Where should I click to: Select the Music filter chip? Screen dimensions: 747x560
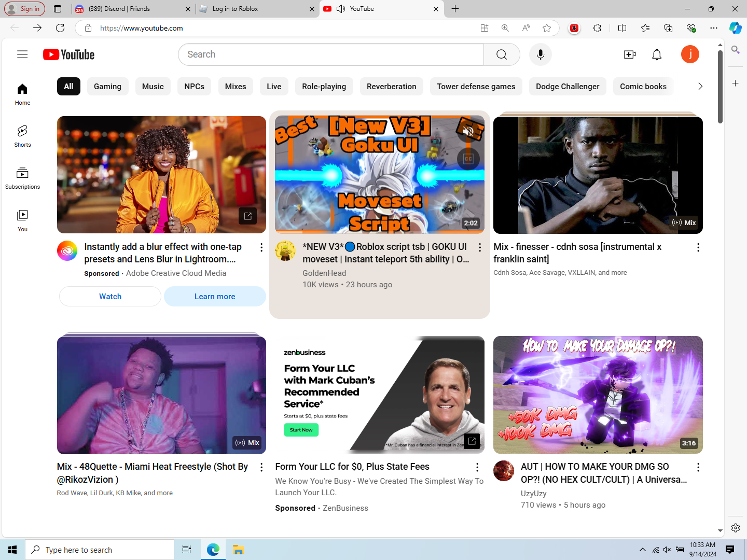tap(153, 87)
